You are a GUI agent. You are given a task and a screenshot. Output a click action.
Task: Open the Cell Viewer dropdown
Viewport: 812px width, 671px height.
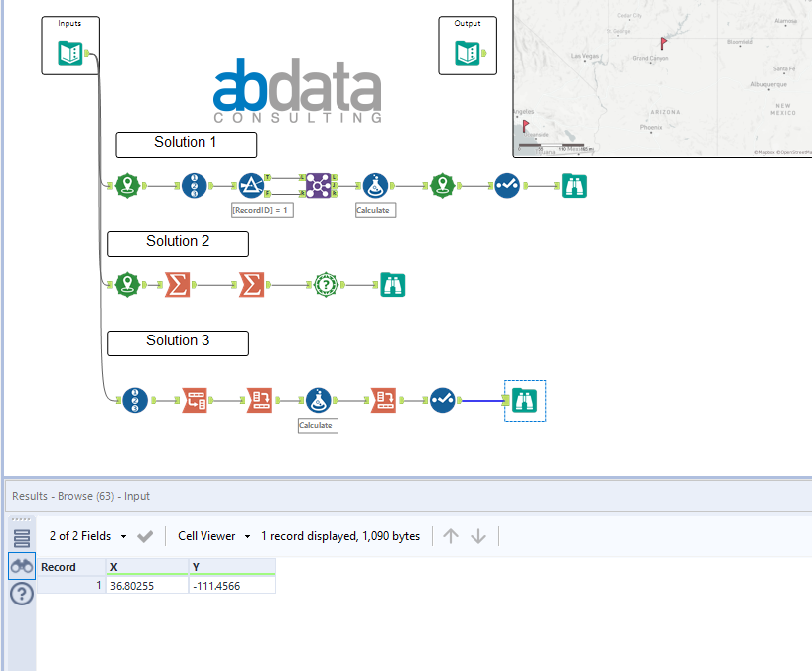pos(213,536)
